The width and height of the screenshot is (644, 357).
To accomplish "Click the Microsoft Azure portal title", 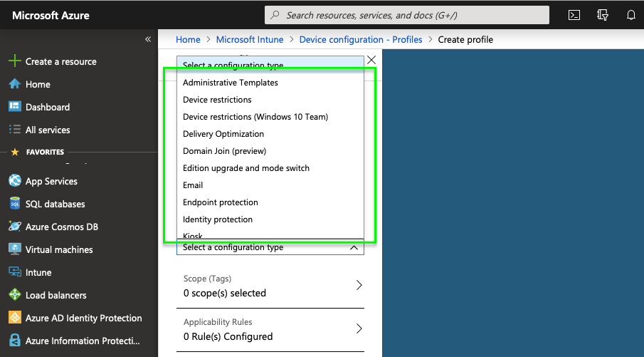I will [x=51, y=15].
